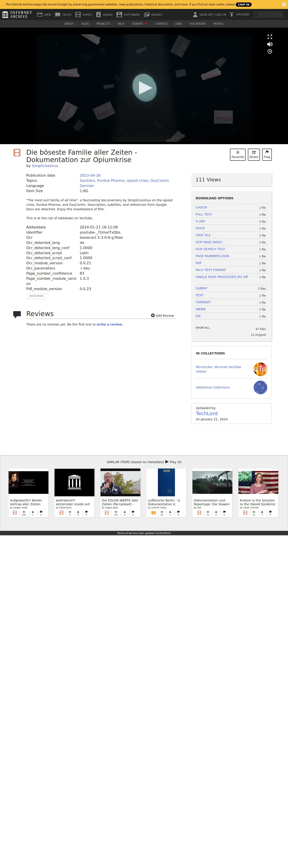Screen dimensions: 288x868
Task: Open Luftbrücke Berlin book item
Action: [x=166, y=493]
